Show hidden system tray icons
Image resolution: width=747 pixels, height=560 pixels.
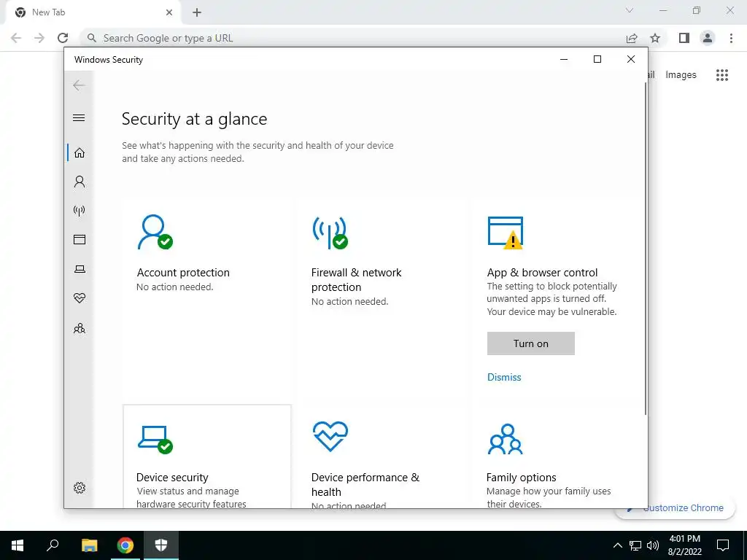(617, 545)
